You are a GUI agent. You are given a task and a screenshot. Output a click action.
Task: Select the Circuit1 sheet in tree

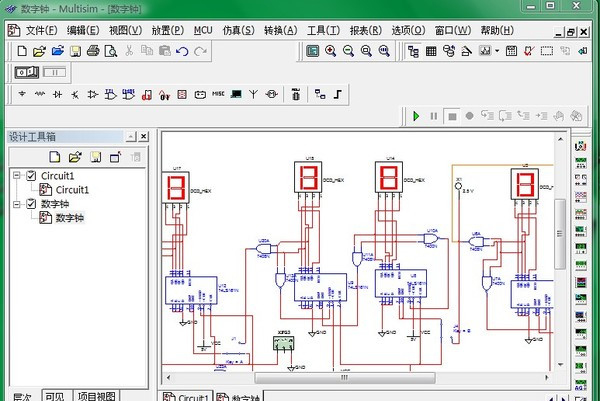pos(64,190)
